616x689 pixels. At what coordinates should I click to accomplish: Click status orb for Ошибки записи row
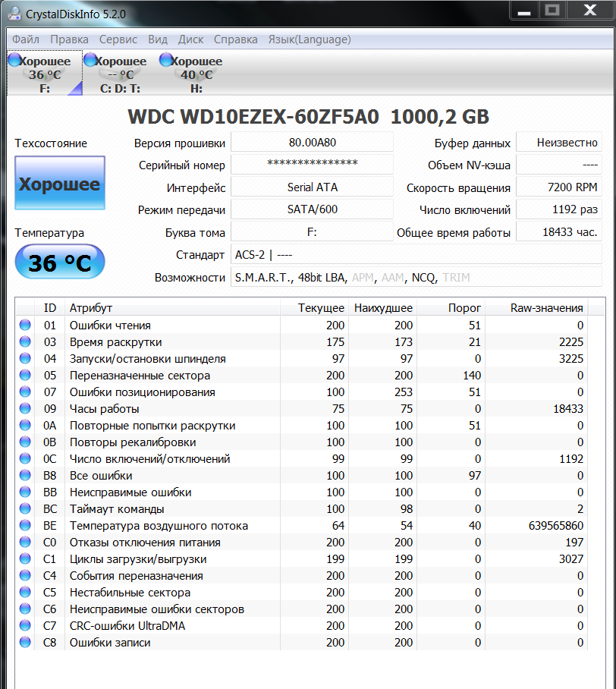point(25,642)
